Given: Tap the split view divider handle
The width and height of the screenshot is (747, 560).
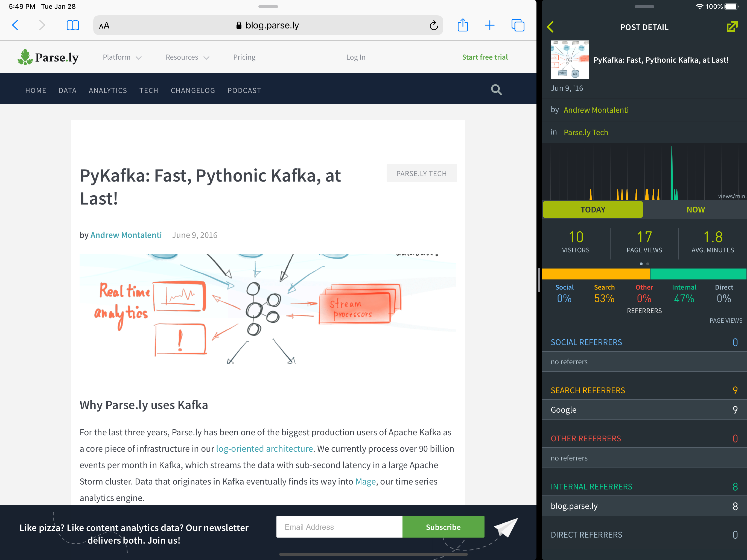Looking at the screenshot, I should [x=539, y=280].
